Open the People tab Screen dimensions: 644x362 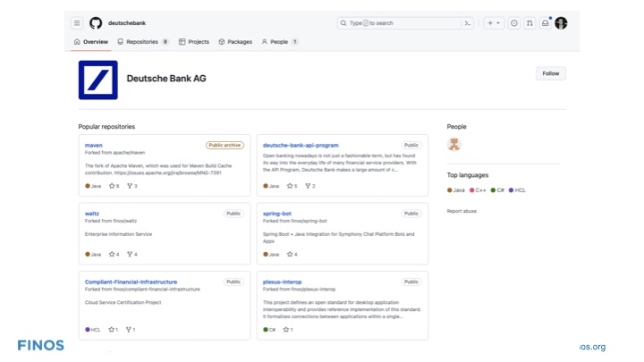coord(280,42)
